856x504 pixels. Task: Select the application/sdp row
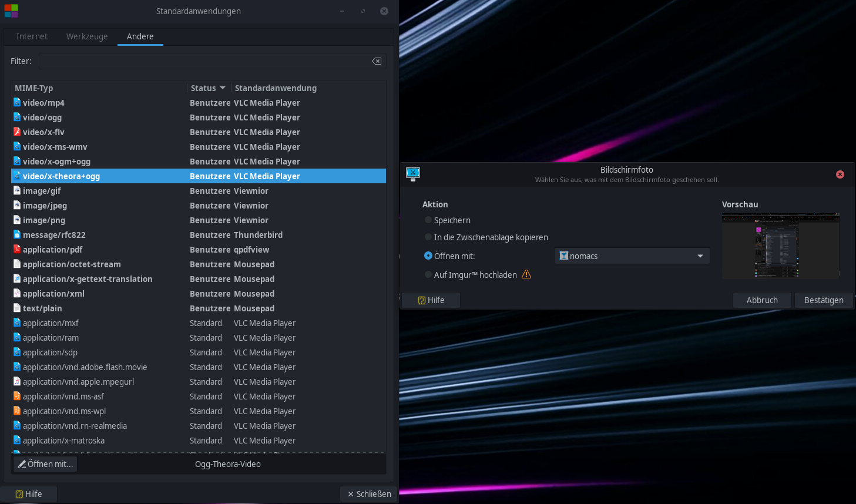[199, 352]
